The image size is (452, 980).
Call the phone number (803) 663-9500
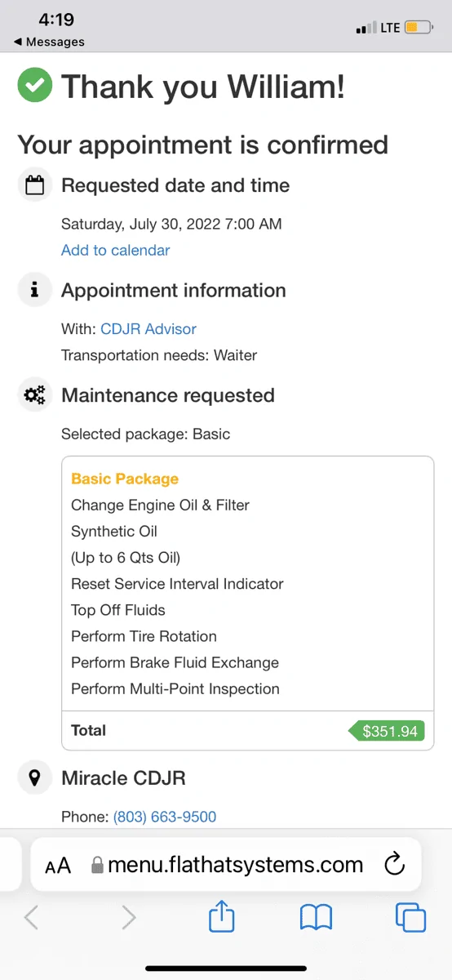tap(165, 817)
